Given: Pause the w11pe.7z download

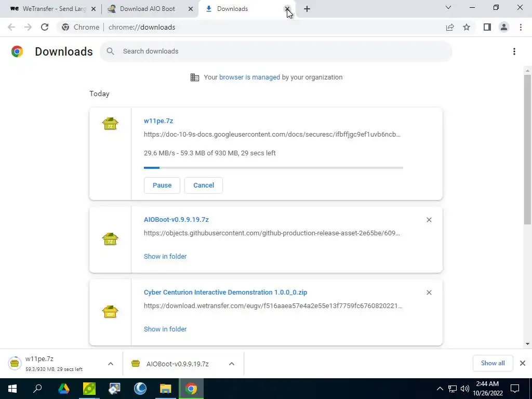Looking at the screenshot, I should click(162, 185).
